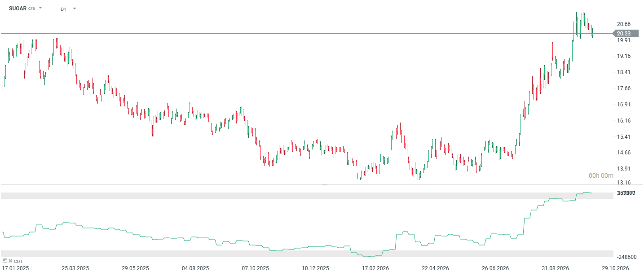
Task: Click the upper grey band in the COT panel
Action: tap(307, 196)
